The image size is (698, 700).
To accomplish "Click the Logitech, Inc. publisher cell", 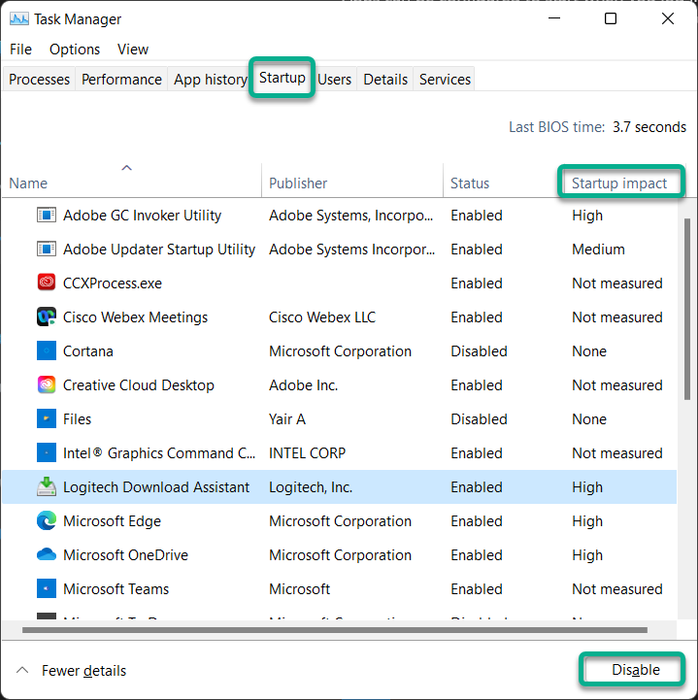I will coord(311,487).
